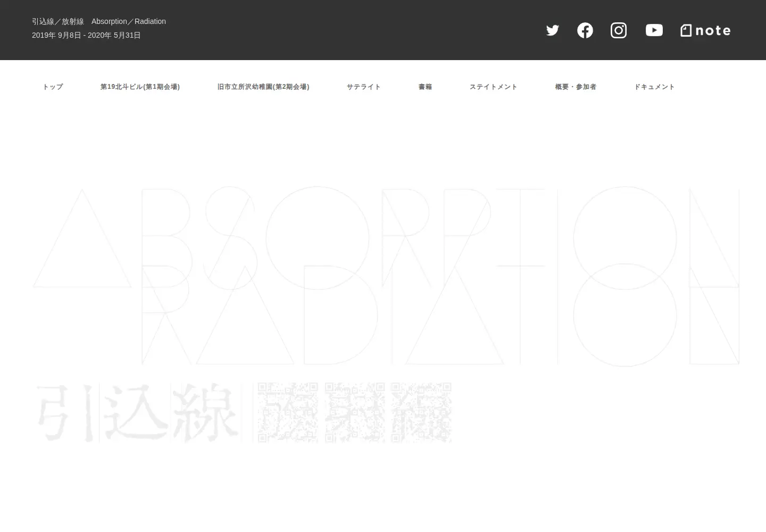Open 概要・参加者 navigation item

[576, 87]
